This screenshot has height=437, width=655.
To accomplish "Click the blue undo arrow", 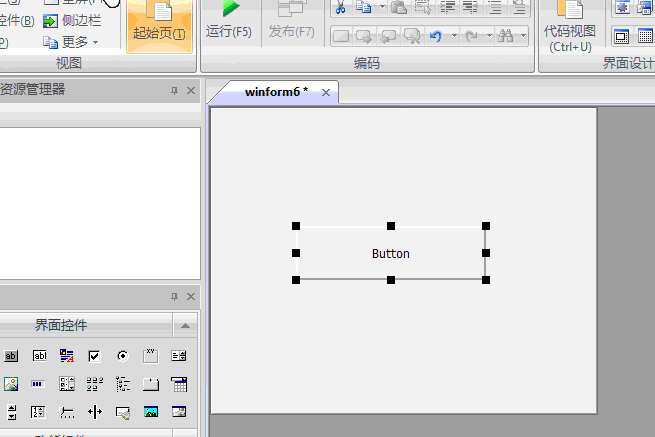I will [x=436, y=36].
